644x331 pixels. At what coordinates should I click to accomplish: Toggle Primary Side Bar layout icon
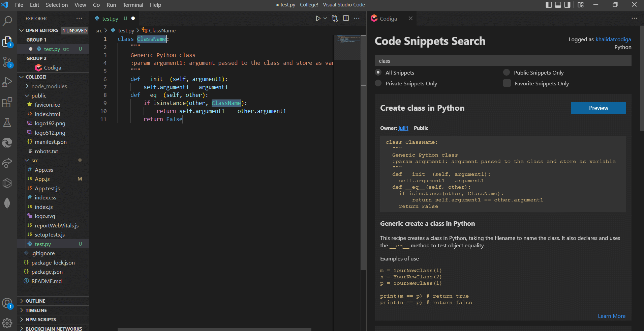coord(549,5)
